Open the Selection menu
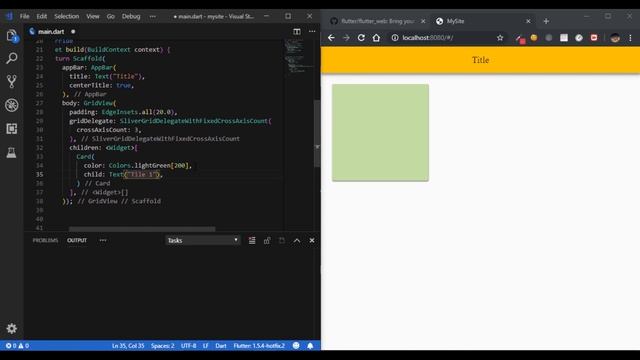This screenshot has width=640, height=360. (x=67, y=16)
